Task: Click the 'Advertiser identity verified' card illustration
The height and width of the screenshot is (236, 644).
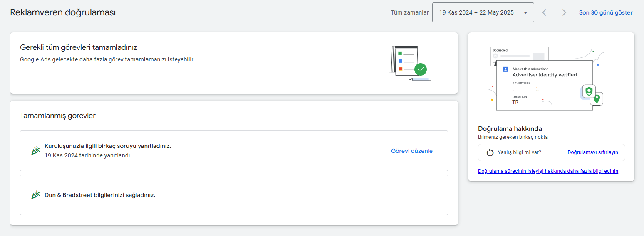Action: 545,85
